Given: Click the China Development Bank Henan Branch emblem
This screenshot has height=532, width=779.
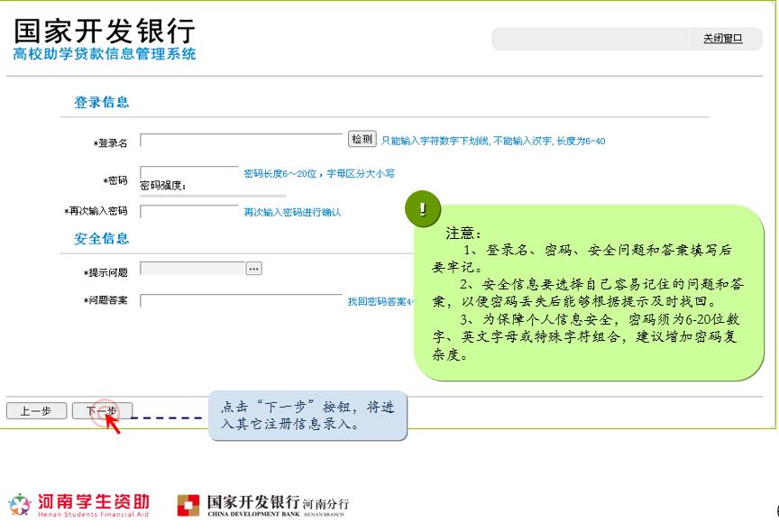Looking at the screenshot, I should pyautogui.click(x=188, y=503).
